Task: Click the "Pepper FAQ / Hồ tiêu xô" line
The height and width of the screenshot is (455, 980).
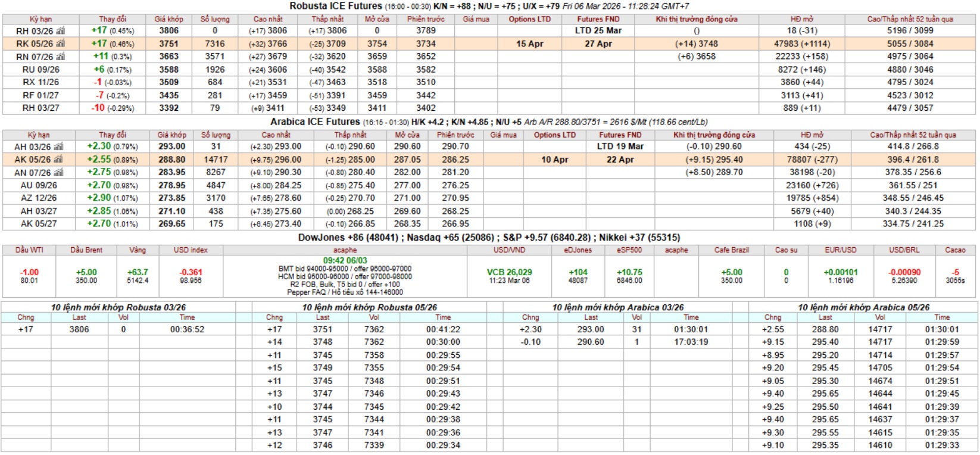Action: point(345,292)
